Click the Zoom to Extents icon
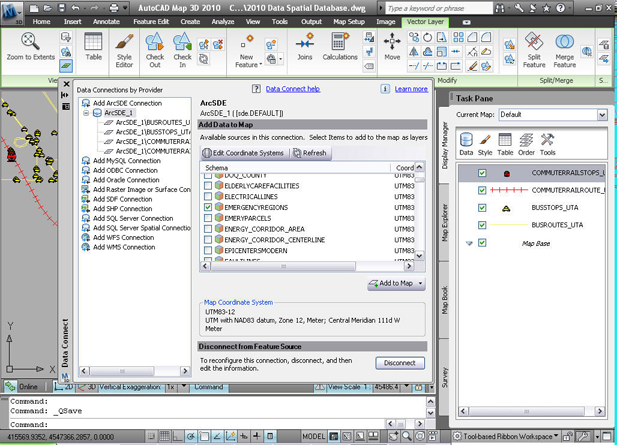617x445 pixels. click(x=30, y=41)
